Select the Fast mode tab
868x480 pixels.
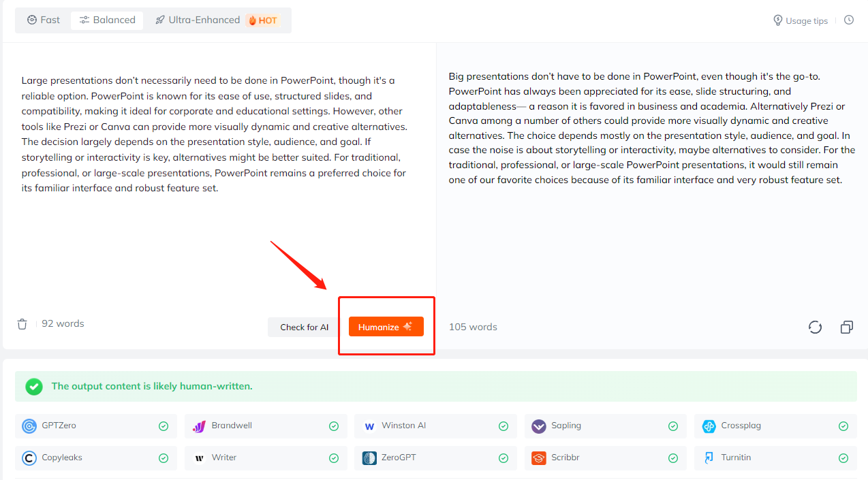[44, 20]
